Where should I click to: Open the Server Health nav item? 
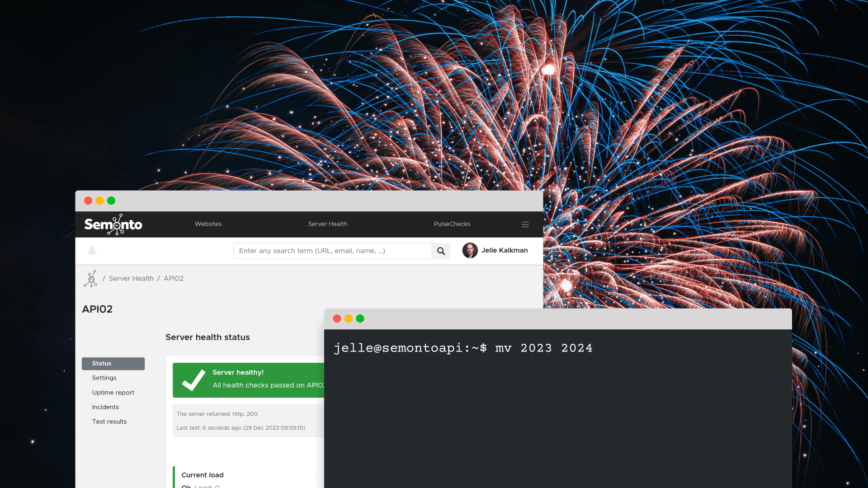click(x=328, y=224)
